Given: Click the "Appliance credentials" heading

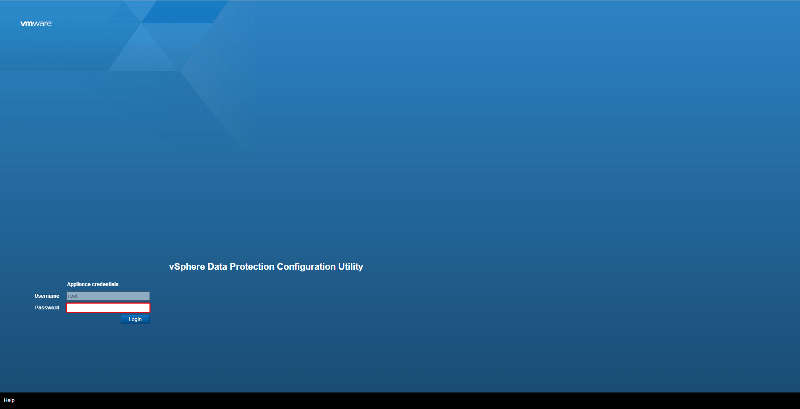Looking at the screenshot, I should click(x=92, y=284).
